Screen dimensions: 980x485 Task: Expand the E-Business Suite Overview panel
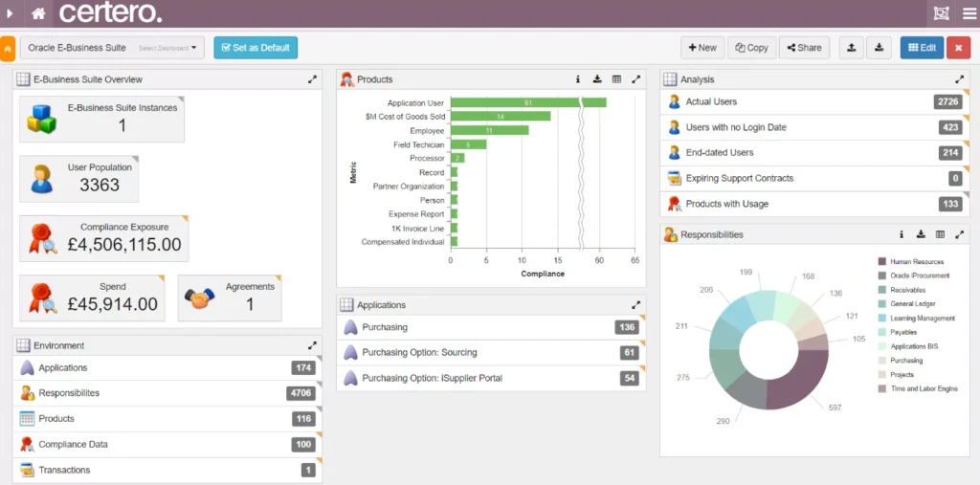pos(313,79)
